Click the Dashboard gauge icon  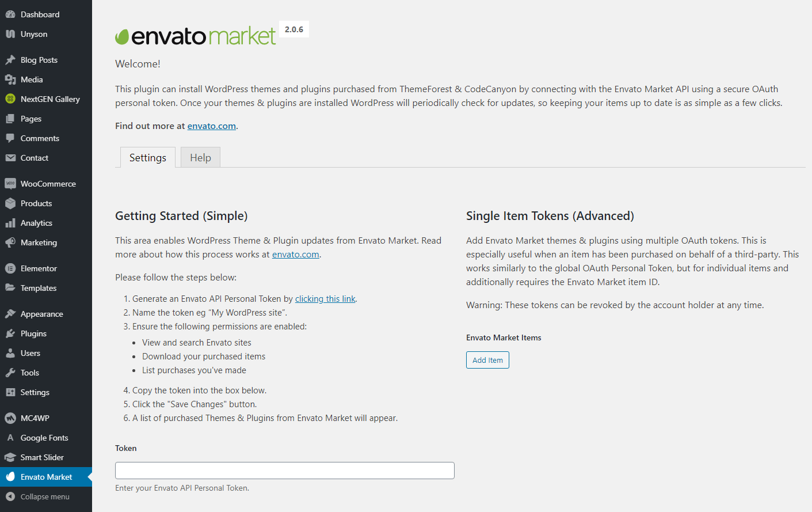click(10, 14)
